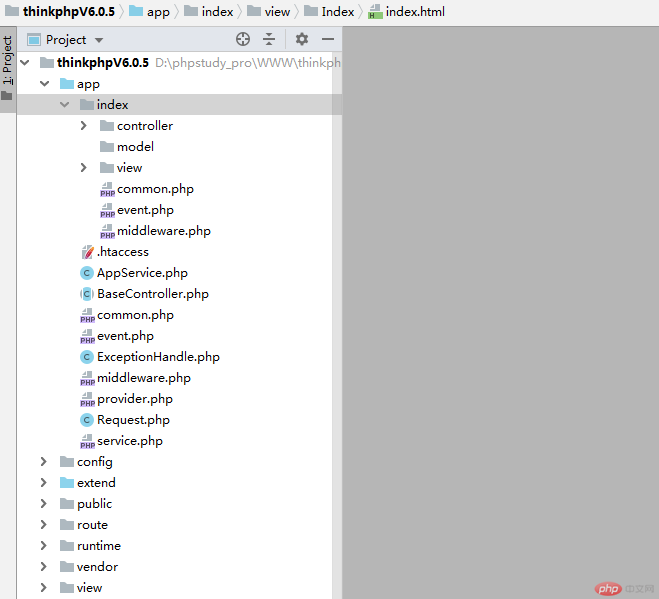The height and width of the screenshot is (599, 659).
Task: Click the public folder icon
Action: (67, 504)
